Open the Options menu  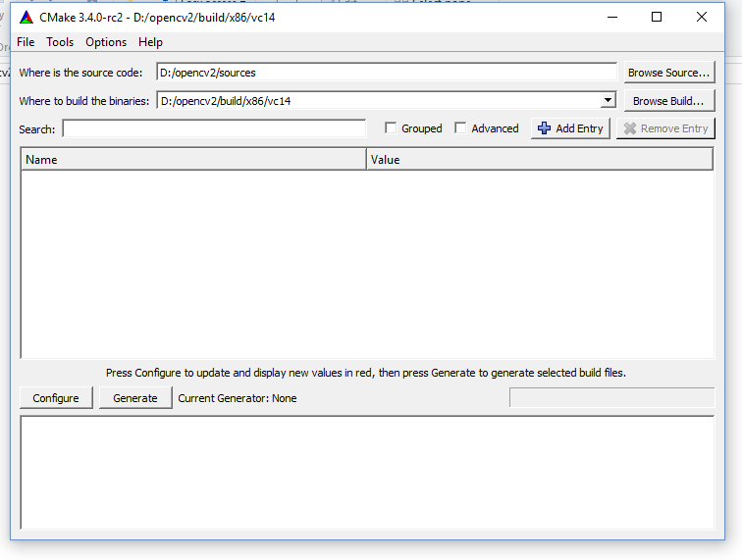point(106,42)
